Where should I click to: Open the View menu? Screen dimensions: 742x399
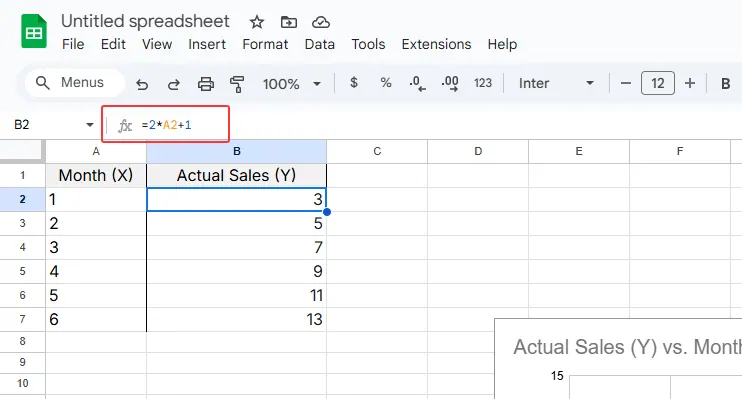(157, 44)
